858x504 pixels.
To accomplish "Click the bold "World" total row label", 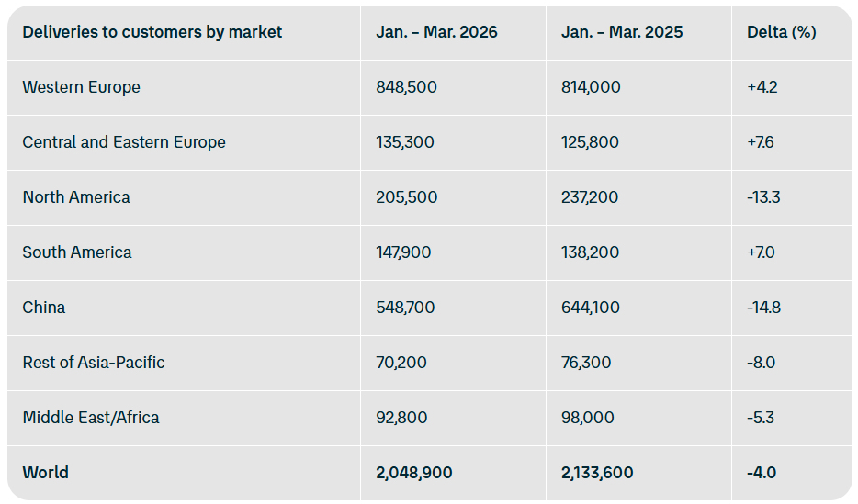I will pyautogui.click(x=46, y=473).
